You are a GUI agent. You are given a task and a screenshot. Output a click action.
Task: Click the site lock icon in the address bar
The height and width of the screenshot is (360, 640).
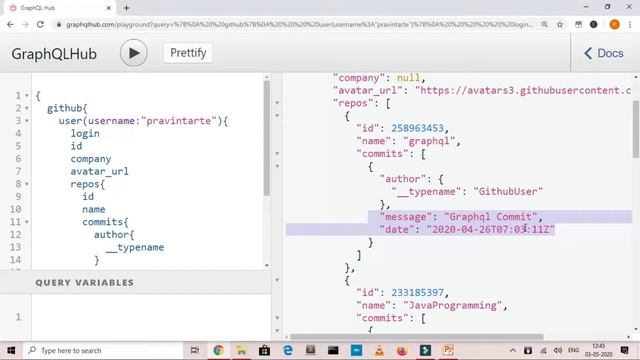click(59, 24)
